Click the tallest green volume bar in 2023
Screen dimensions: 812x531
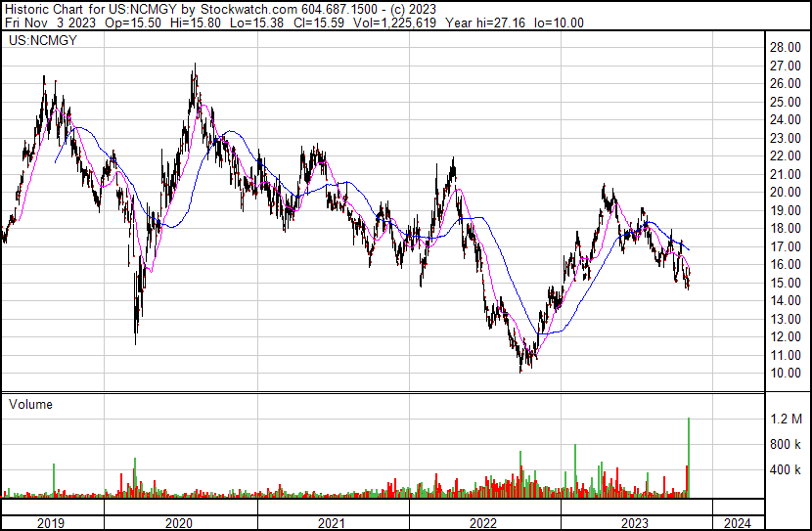pos(689,458)
